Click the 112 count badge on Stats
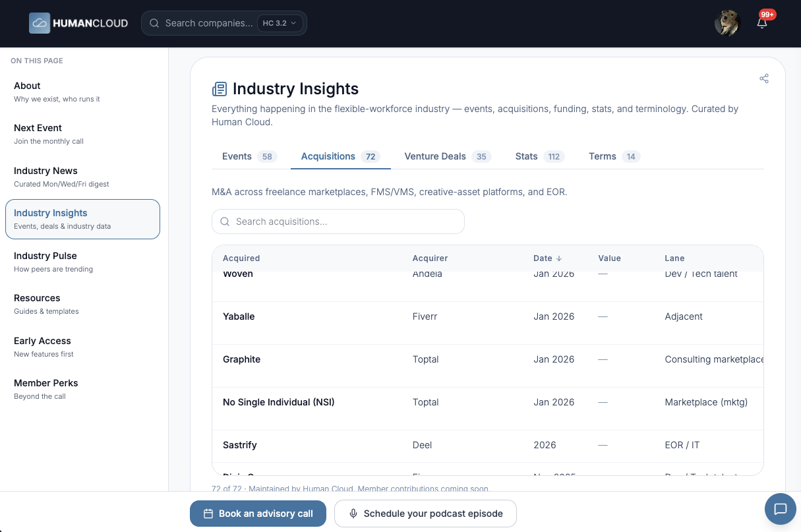Image resolution: width=801 pixels, height=532 pixels. (554, 156)
